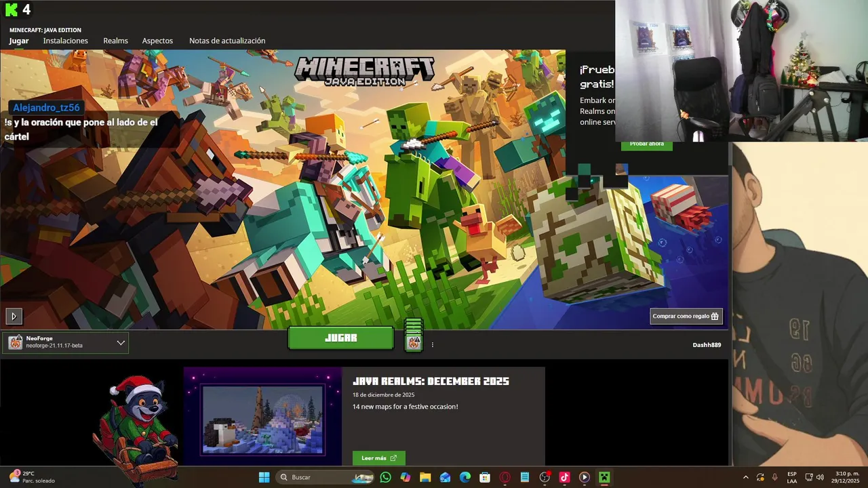Open the clock showing 3:10 p. m.
This screenshot has width=868, height=488.
click(847, 477)
